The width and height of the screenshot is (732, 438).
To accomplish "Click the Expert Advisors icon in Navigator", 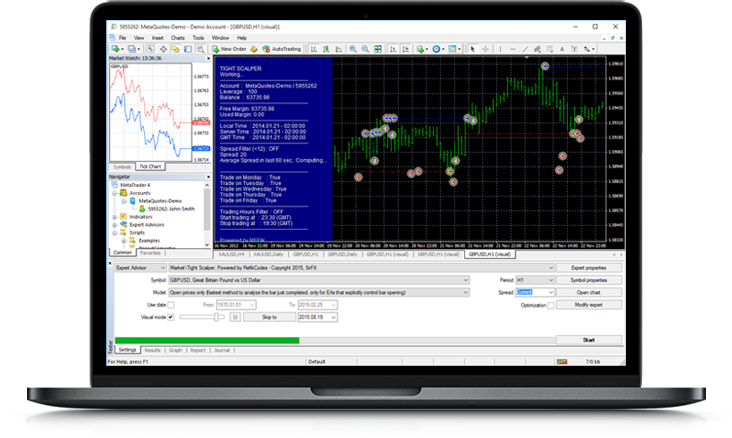I will 125,223.
